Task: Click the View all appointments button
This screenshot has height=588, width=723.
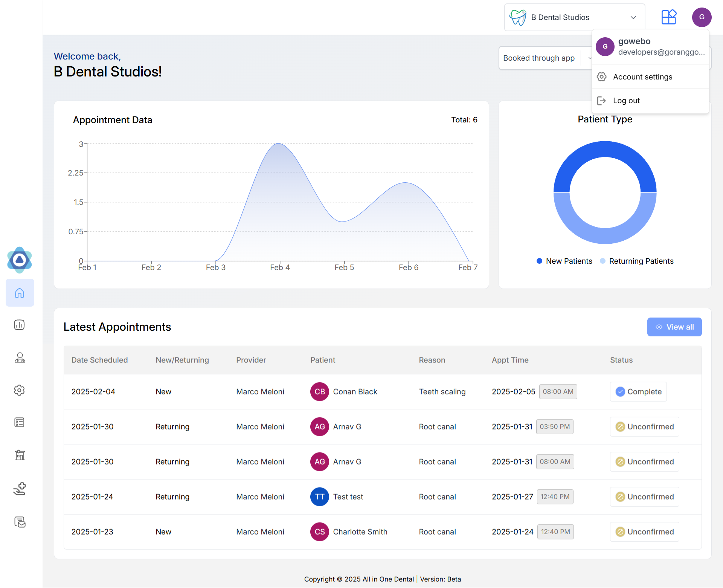Action: coord(674,327)
